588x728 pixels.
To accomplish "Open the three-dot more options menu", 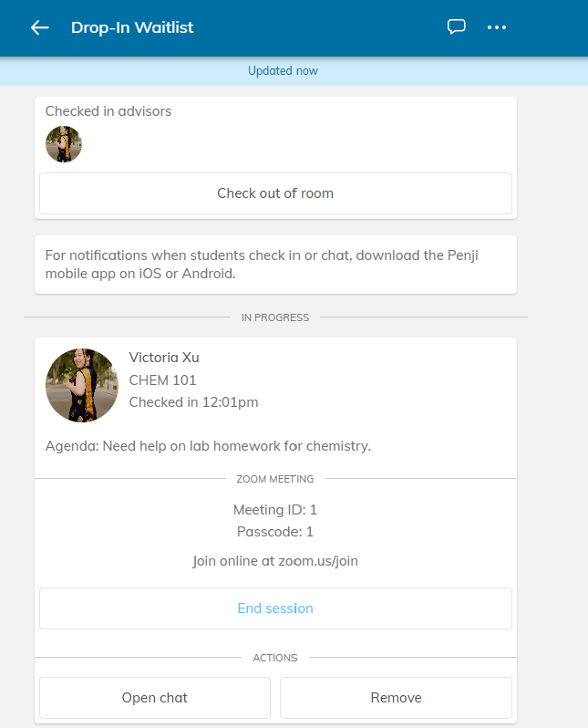I will (497, 27).
